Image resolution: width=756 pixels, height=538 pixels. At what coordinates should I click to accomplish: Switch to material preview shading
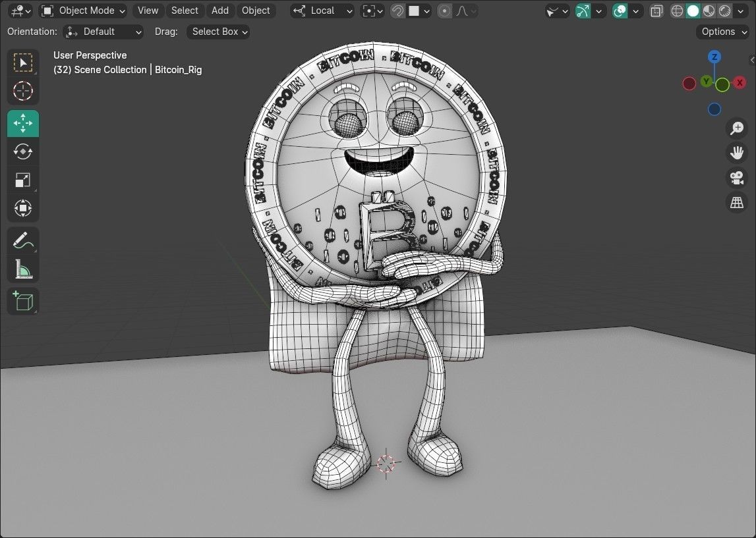[709, 11]
